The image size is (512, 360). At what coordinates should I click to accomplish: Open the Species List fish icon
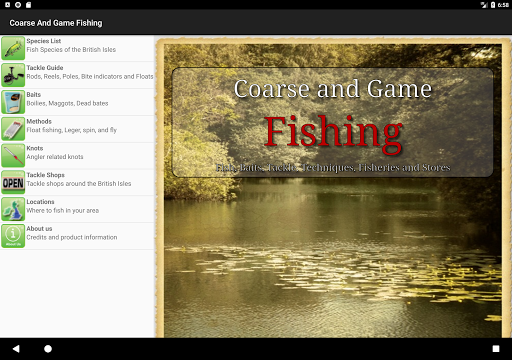pyautogui.click(x=13, y=48)
